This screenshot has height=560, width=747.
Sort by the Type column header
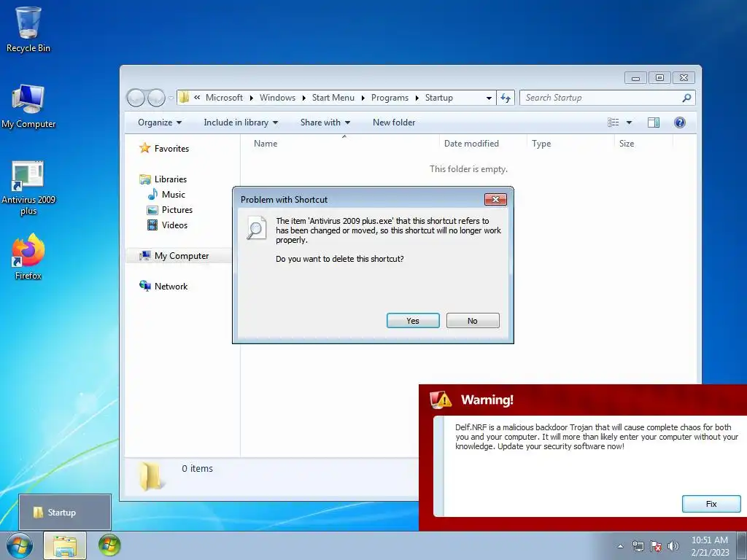pyautogui.click(x=570, y=144)
